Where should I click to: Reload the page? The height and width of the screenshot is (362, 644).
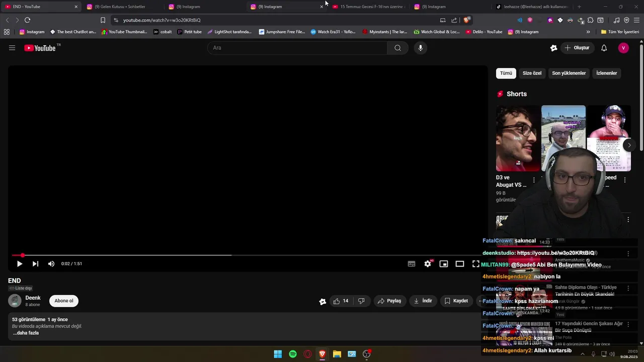coord(27,20)
